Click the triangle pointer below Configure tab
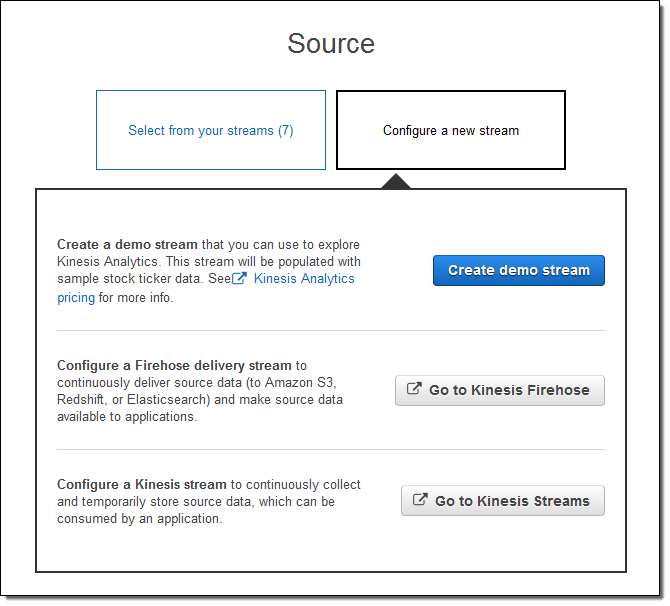This screenshot has width=670, height=606. (396, 180)
